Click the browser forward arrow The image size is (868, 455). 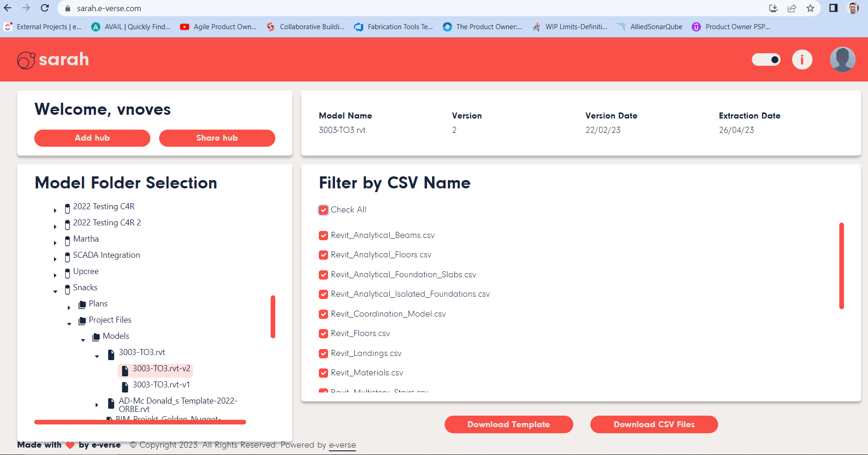(26, 8)
